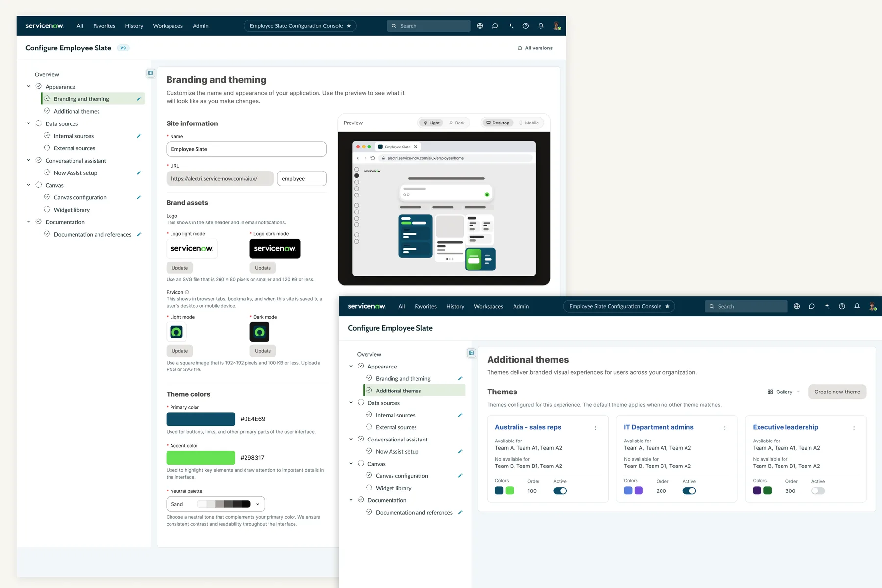Open three-dot menu on IT Department admins card
882x588 pixels.
[725, 428]
